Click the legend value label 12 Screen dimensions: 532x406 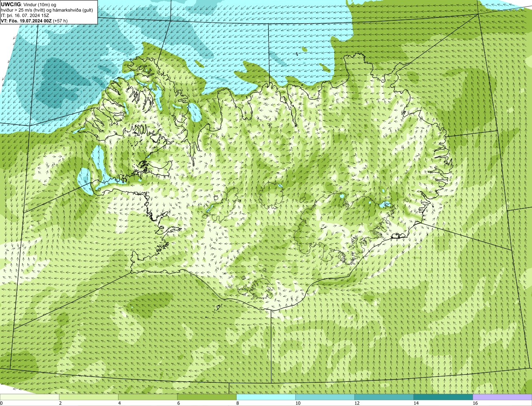click(356, 403)
